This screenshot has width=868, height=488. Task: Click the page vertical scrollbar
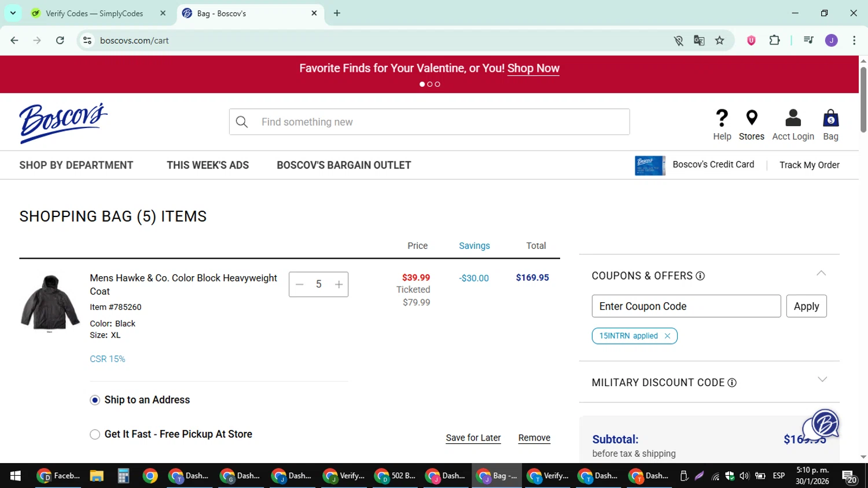[863, 100]
